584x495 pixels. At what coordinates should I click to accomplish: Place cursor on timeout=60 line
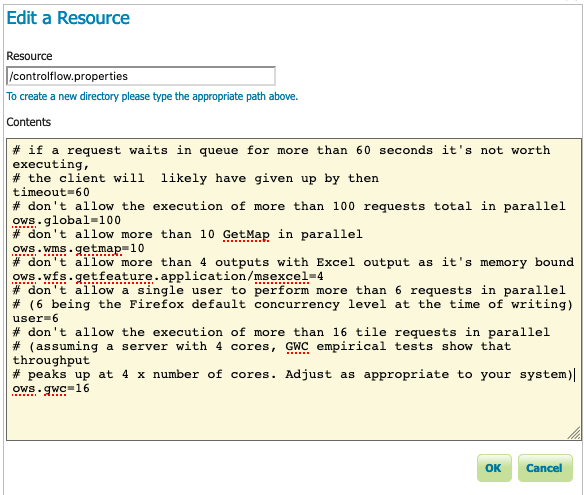coord(51,192)
